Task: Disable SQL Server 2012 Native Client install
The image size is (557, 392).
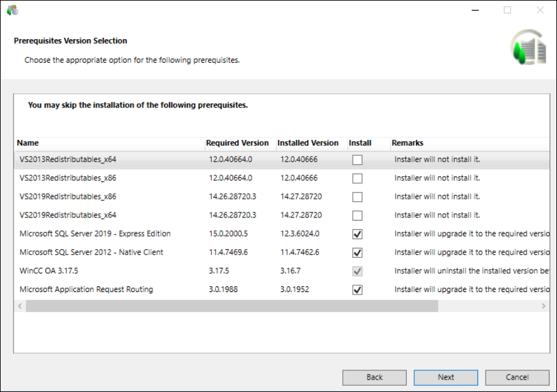Action: [357, 253]
